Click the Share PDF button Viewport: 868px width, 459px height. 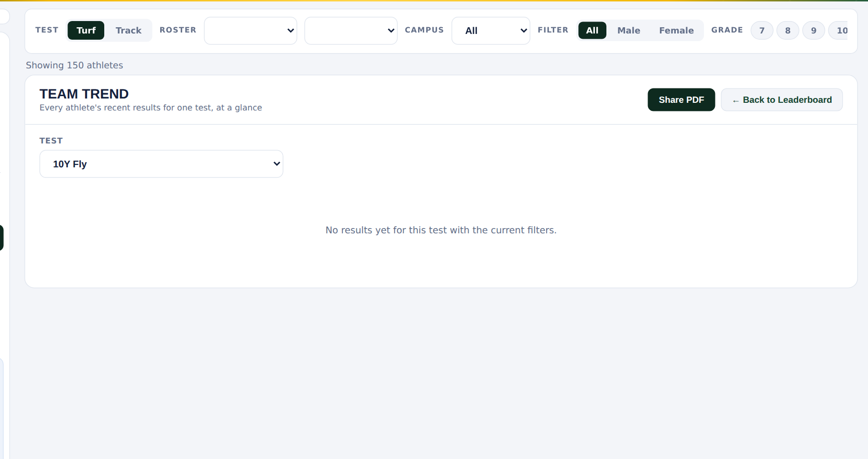click(x=681, y=100)
